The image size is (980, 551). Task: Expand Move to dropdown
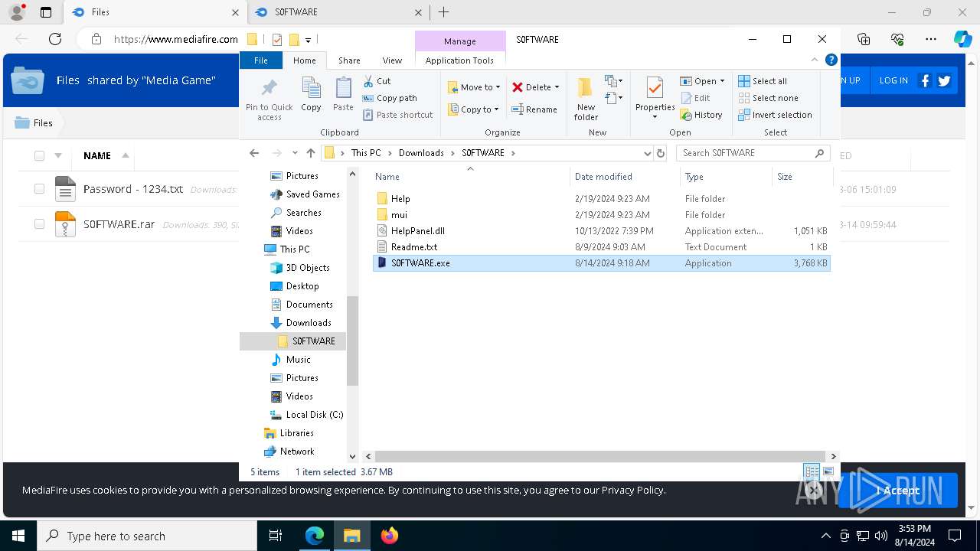coord(498,87)
